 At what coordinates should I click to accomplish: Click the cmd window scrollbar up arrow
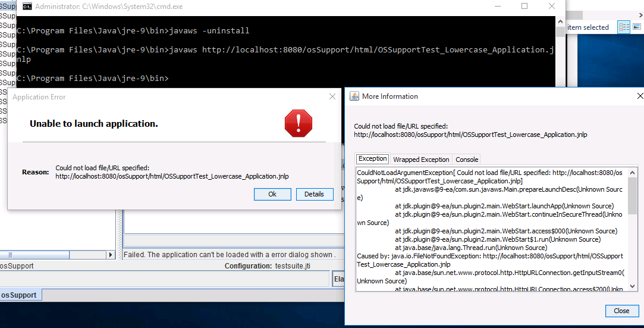click(x=560, y=21)
